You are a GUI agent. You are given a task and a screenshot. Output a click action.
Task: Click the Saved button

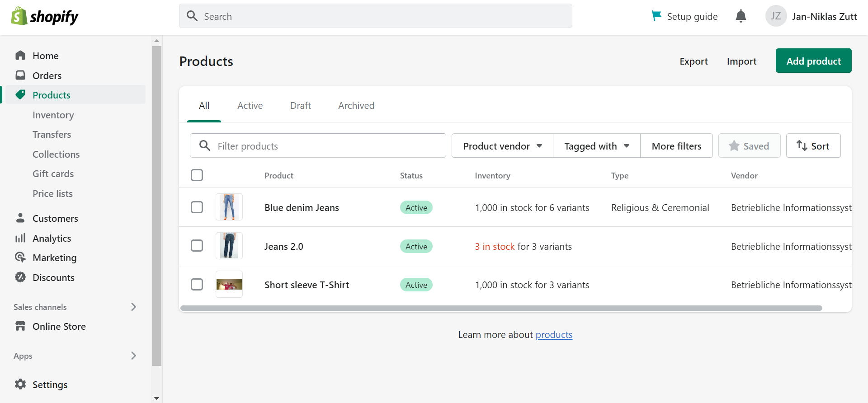(750, 145)
